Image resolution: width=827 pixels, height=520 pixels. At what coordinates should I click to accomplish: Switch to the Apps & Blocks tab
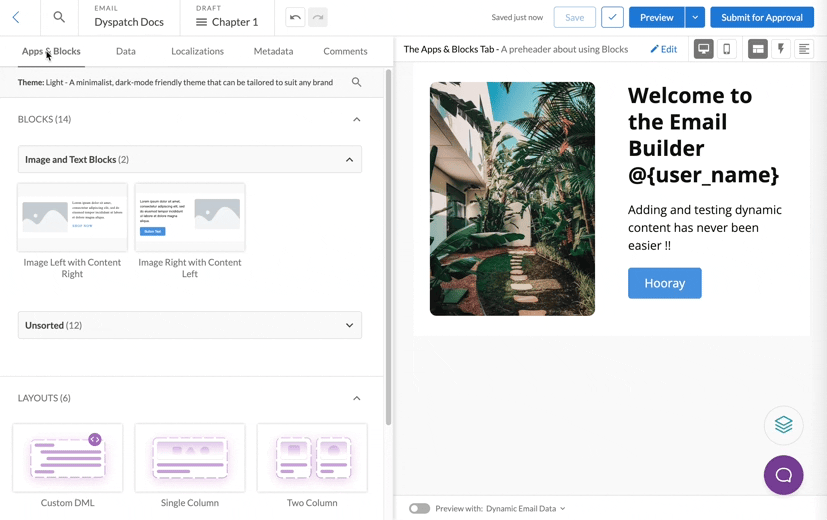click(51, 51)
